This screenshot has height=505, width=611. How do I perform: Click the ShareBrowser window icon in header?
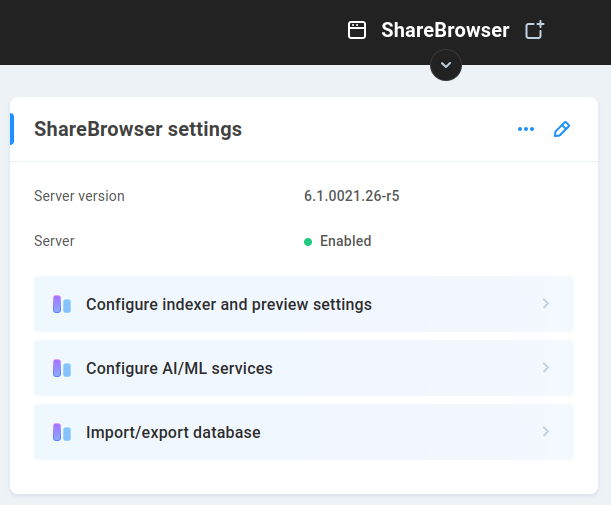357,30
